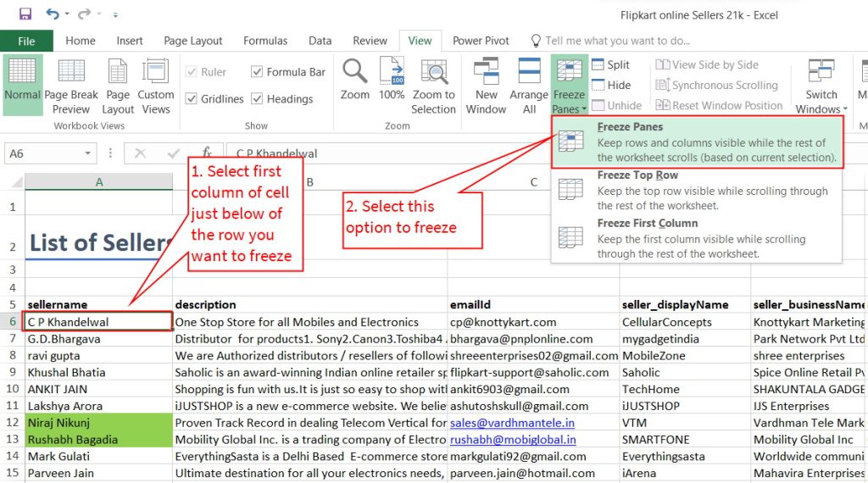
Task: Select Freeze First Column option
Action: (698, 238)
